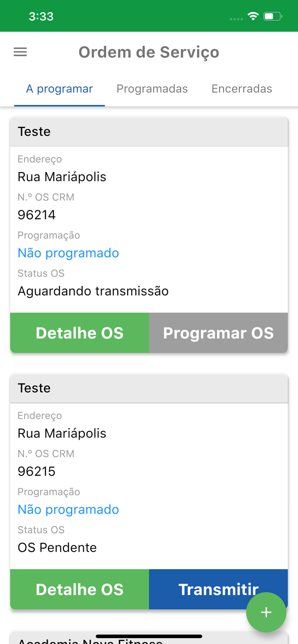298x644 pixels.
Task: Select the Aguardando transmissão status text
Action: (93, 291)
